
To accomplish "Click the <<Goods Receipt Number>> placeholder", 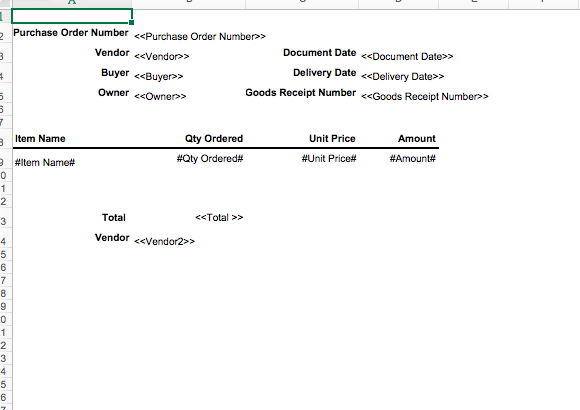I will point(425,97).
